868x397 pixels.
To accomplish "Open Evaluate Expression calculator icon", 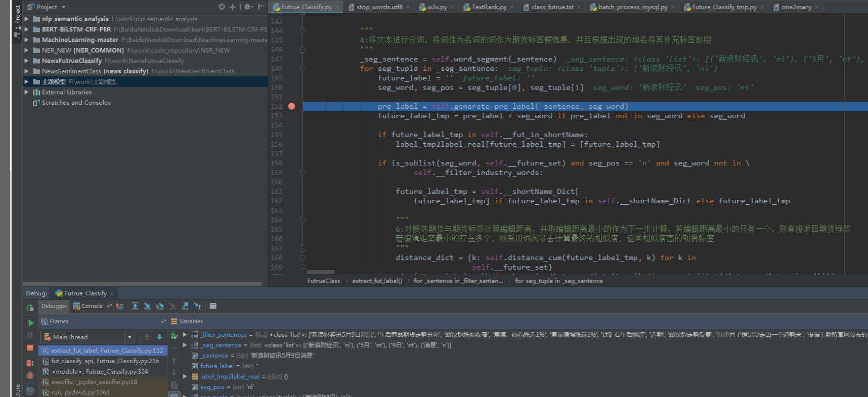I will (213, 306).
